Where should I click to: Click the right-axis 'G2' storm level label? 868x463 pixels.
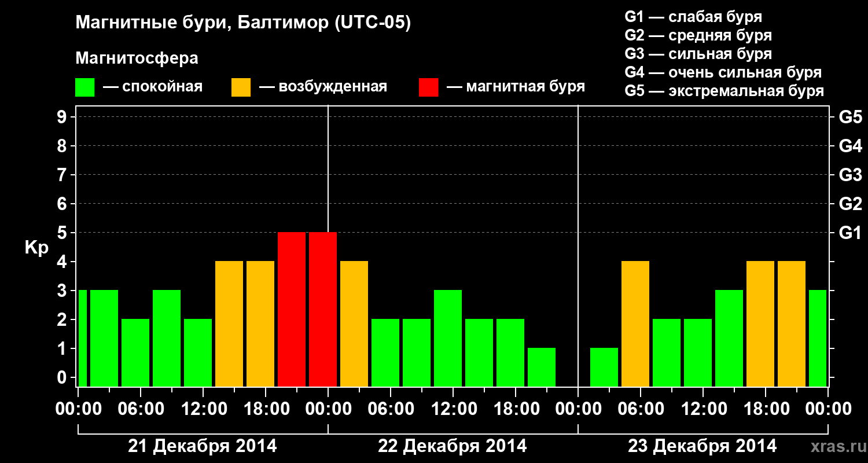tap(850, 204)
